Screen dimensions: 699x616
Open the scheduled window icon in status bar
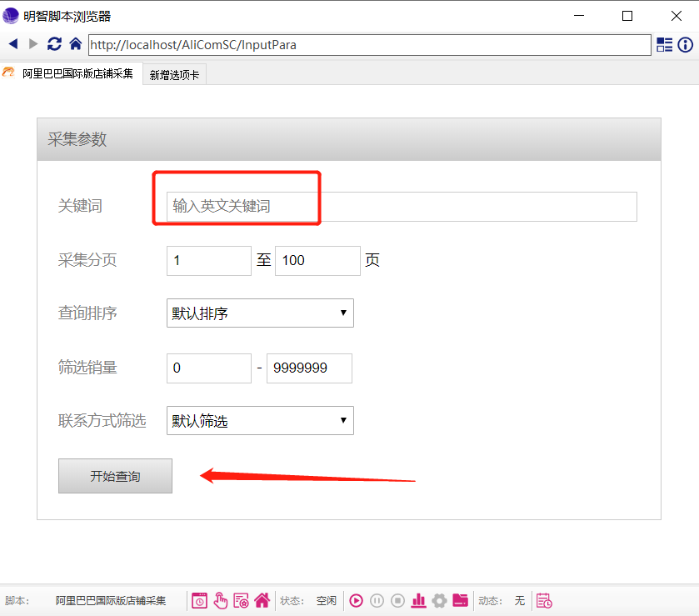(x=199, y=600)
